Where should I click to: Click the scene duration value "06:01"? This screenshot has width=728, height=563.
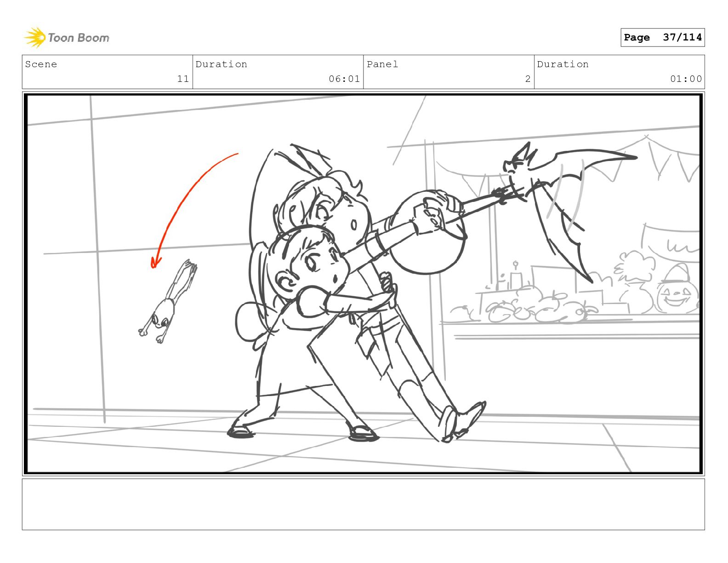tap(344, 79)
